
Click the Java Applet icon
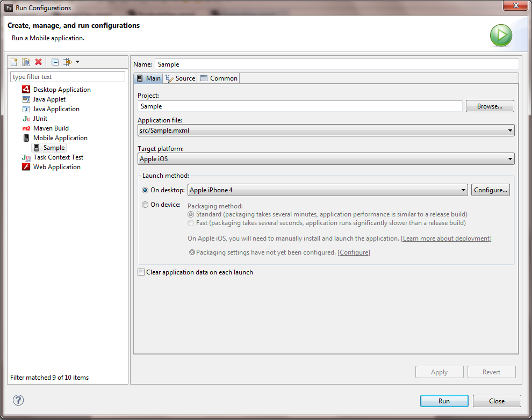click(26, 99)
